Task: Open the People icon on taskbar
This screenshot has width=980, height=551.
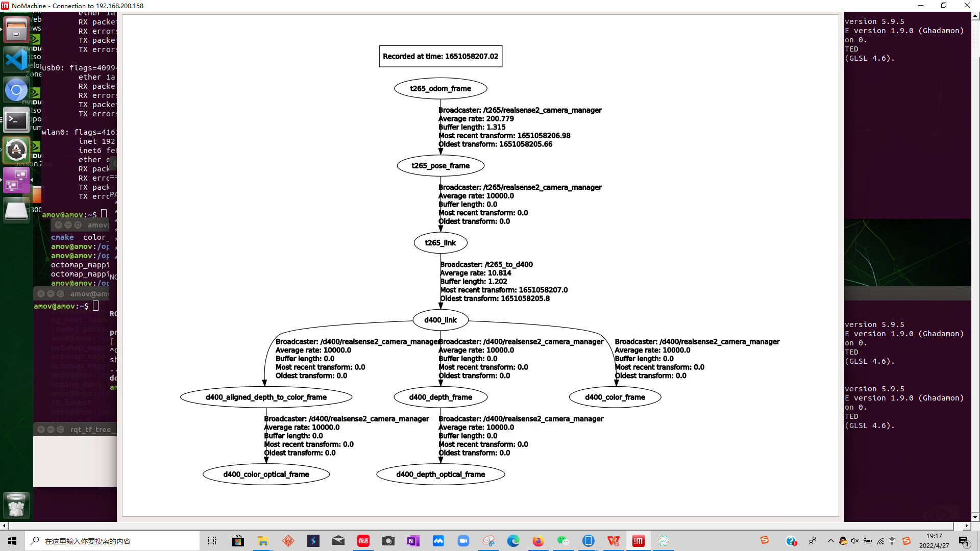Action: coord(813,541)
